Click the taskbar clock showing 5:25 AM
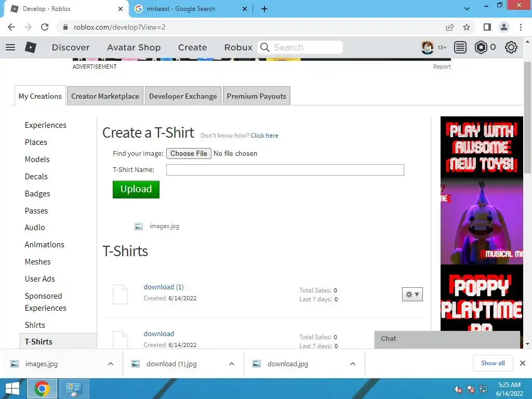 [509, 389]
